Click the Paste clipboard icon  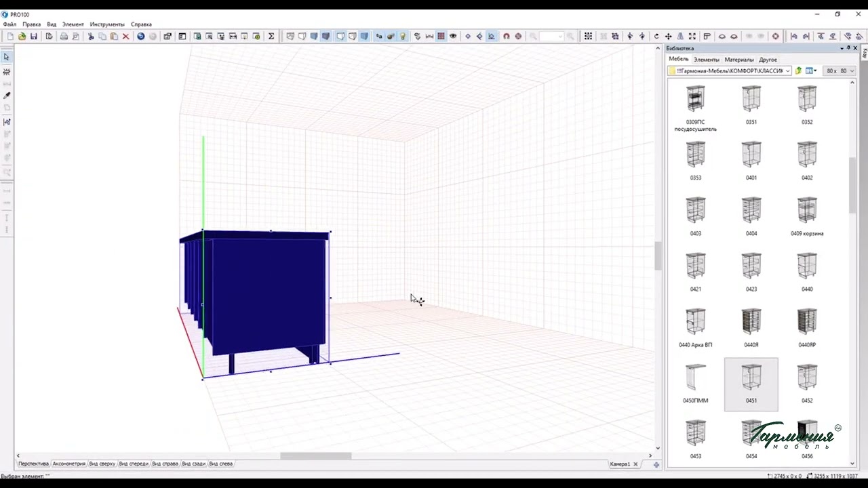click(114, 37)
